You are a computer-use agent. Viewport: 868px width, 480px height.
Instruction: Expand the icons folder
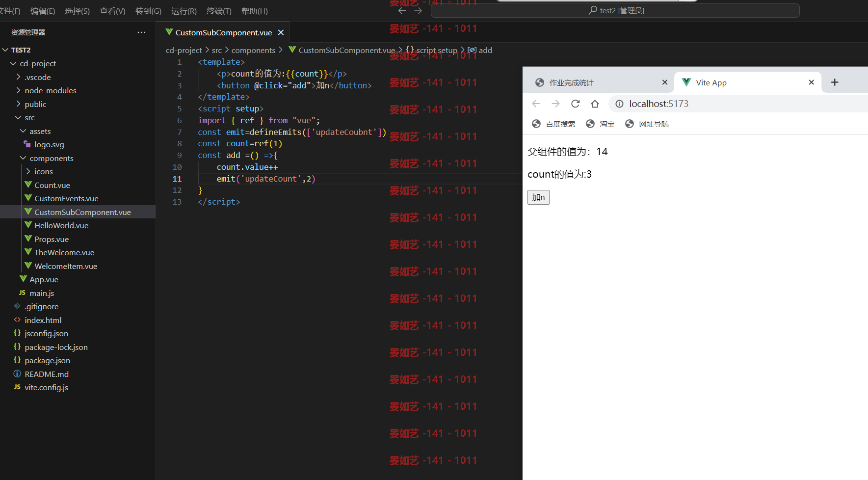point(78,172)
